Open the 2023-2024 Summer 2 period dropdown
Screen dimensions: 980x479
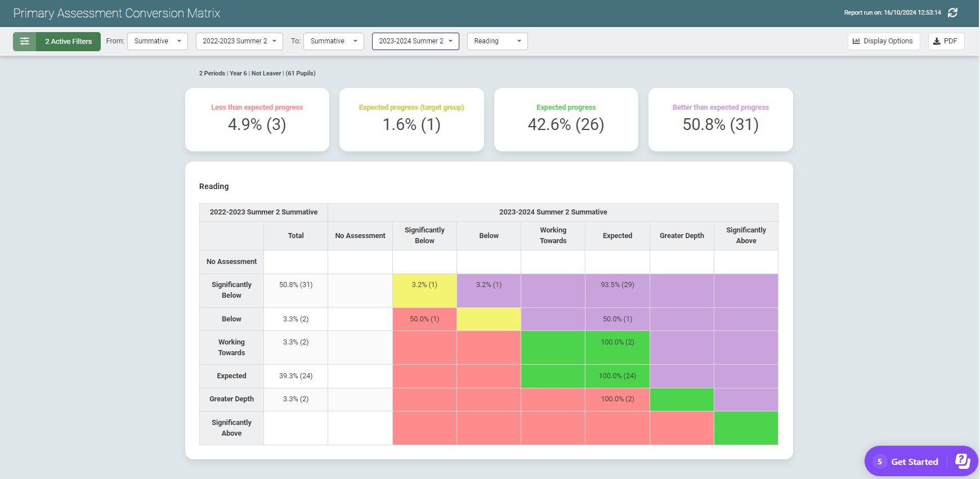click(415, 41)
